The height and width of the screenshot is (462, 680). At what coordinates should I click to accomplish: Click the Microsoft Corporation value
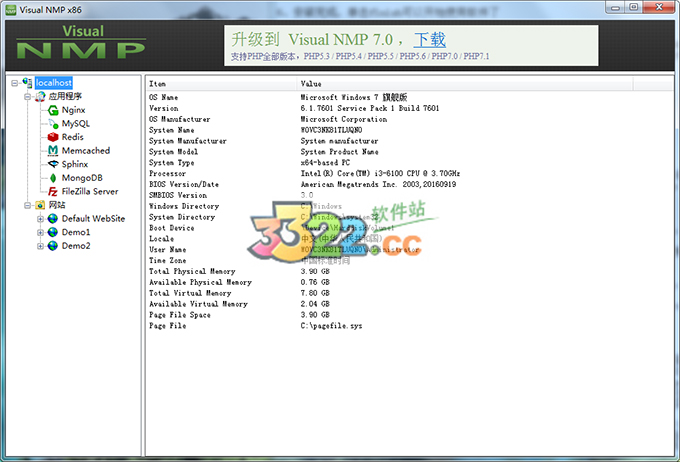pyautogui.click(x=344, y=119)
